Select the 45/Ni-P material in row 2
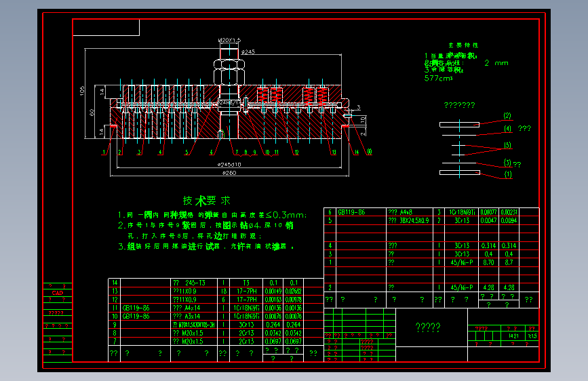Image resolution: width=588 pixels, height=381 pixels. click(x=462, y=287)
